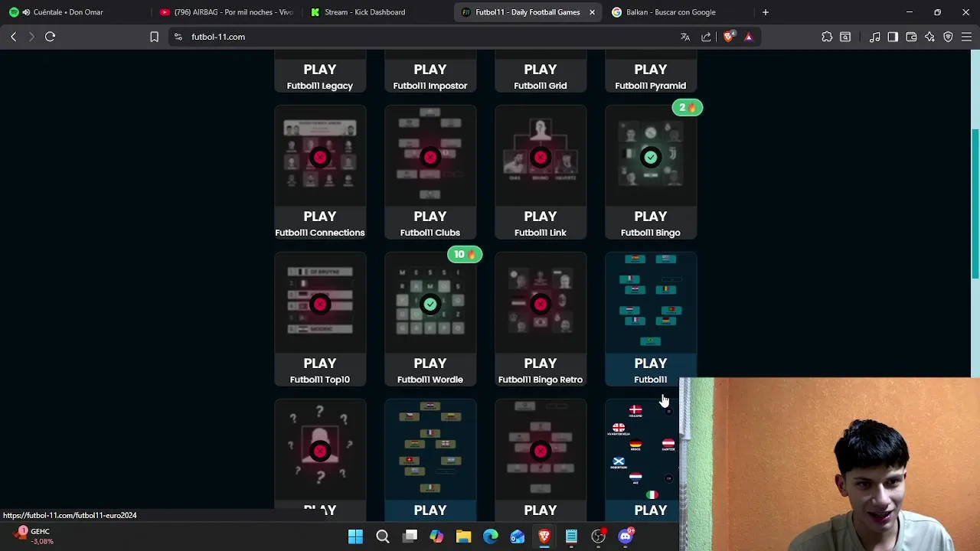Open the browser hamburger main menu
This screenshot has height=551, width=980.
[966, 37]
